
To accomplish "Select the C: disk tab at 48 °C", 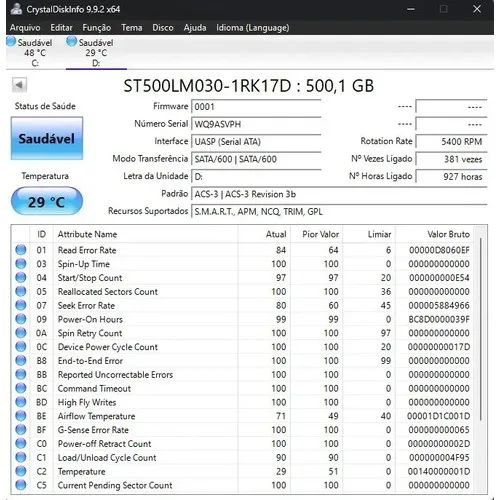I will [x=35, y=53].
